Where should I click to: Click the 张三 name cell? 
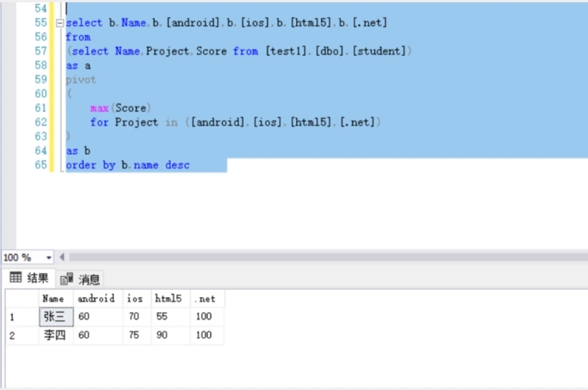(55, 316)
